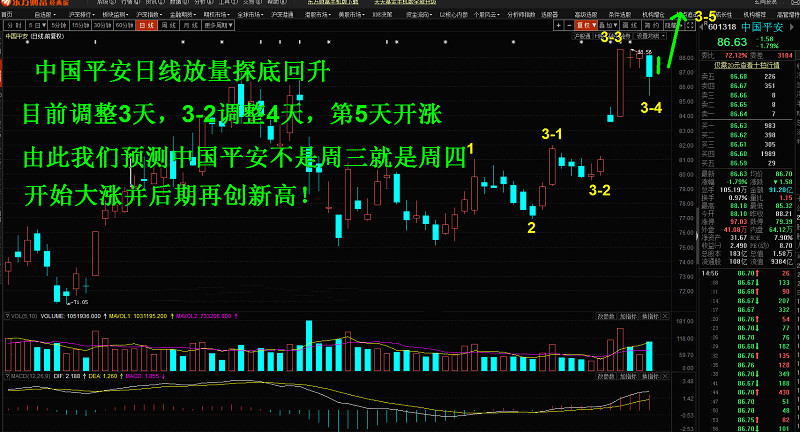
Task: Expand the 更多周期 dropdown
Action: click(218, 25)
